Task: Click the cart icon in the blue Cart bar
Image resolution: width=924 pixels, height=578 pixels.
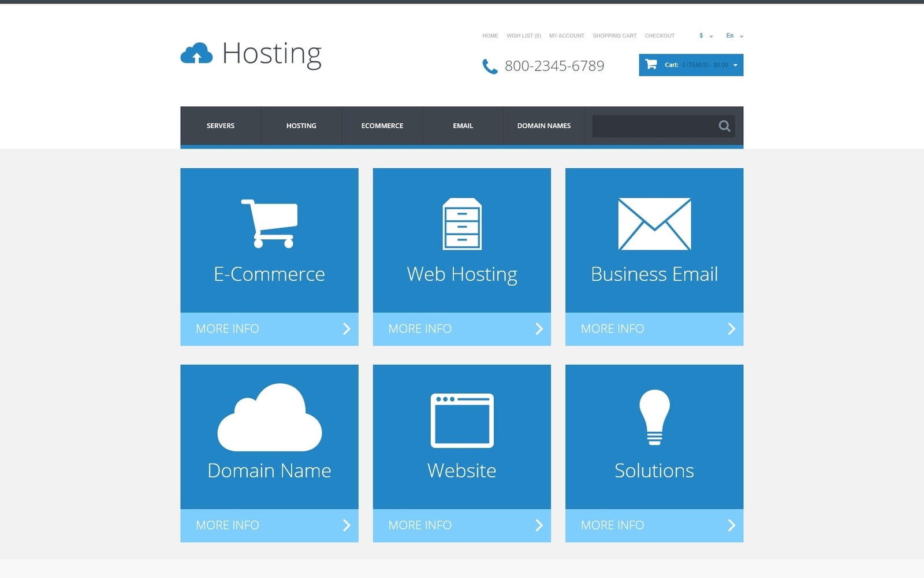Action: point(652,65)
